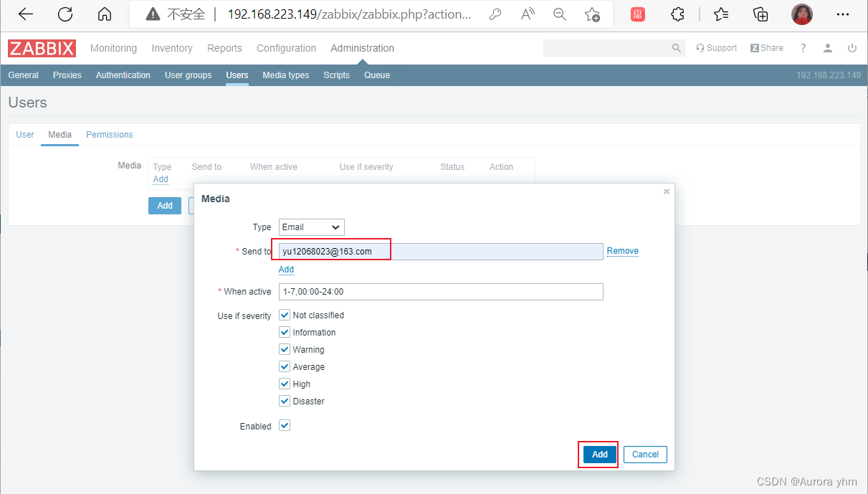Image resolution: width=868 pixels, height=494 pixels.
Task: Open the Reports menu
Action: pos(224,48)
